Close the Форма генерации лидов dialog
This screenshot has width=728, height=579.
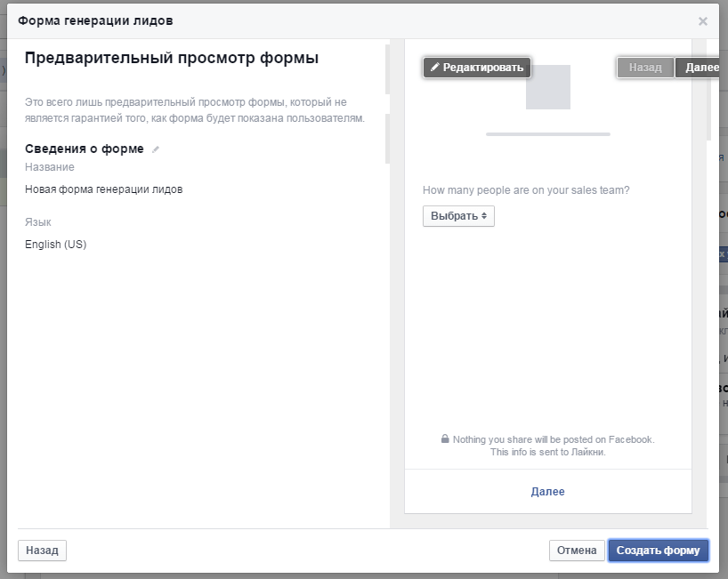[x=702, y=21]
